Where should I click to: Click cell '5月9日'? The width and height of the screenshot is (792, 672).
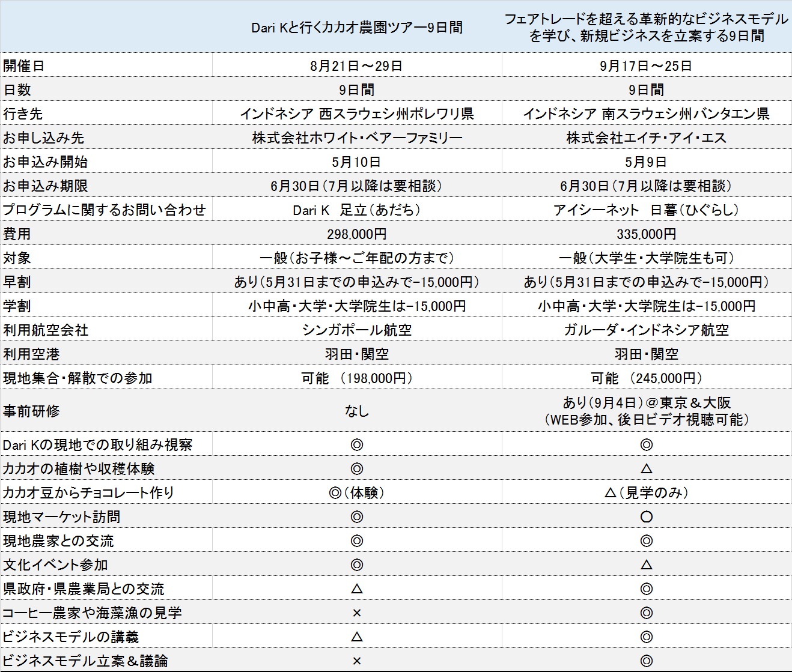(646, 162)
